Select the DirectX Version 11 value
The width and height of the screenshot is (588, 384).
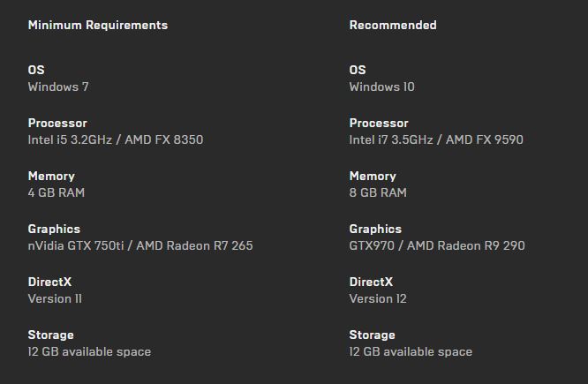tap(55, 298)
